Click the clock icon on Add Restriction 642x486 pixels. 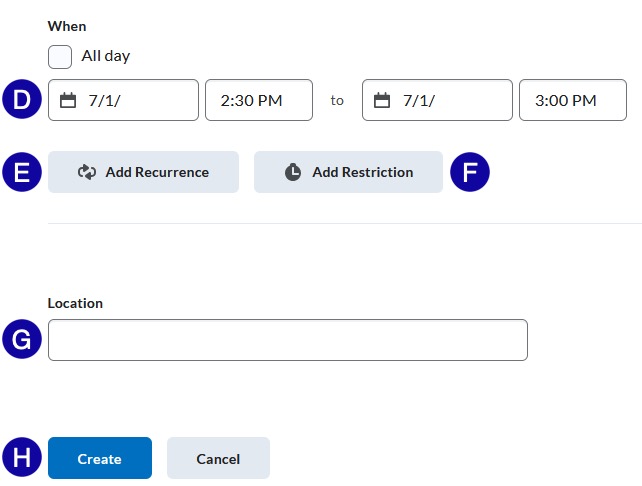[x=293, y=172]
